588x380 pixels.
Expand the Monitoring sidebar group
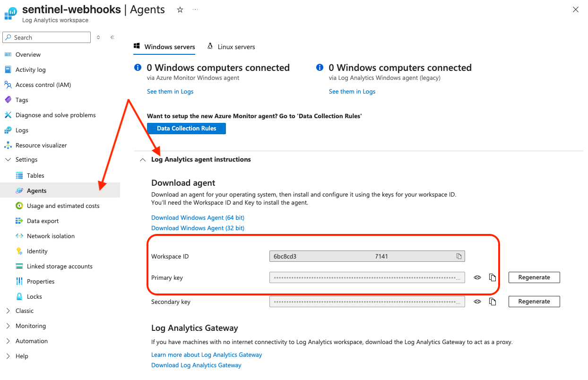click(x=8, y=326)
